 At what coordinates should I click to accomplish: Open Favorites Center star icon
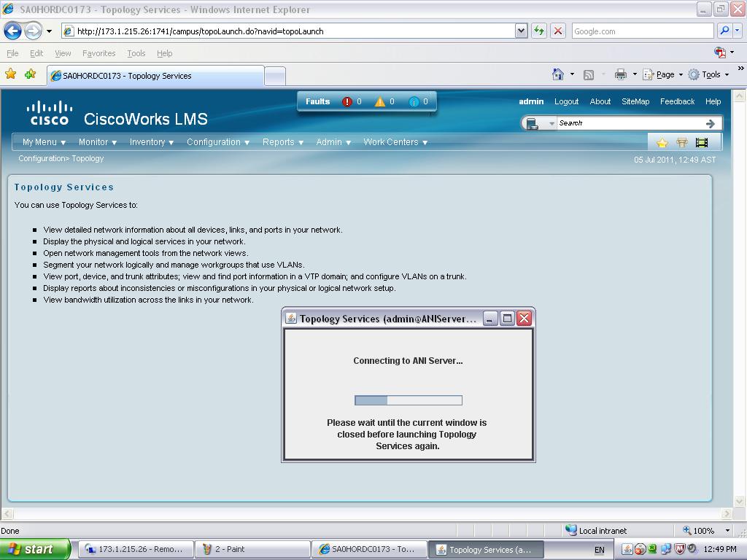tap(10, 74)
